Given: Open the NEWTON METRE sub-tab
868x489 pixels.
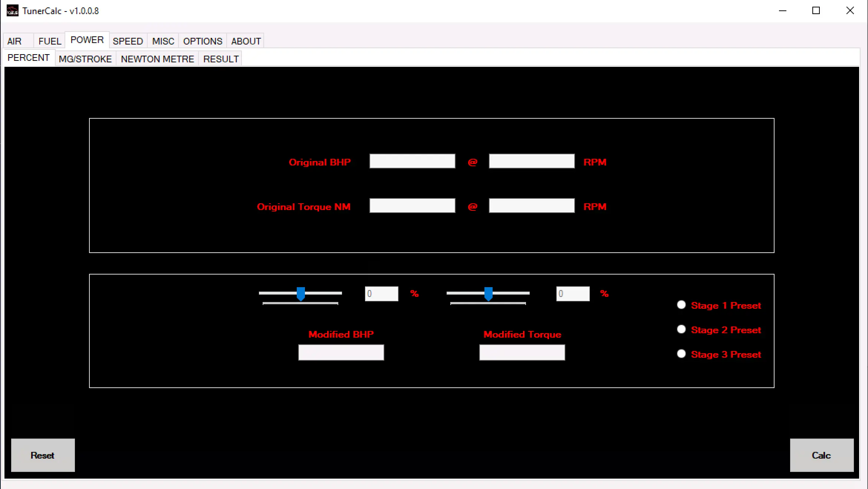Looking at the screenshot, I should pyautogui.click(x=157, y=59).
